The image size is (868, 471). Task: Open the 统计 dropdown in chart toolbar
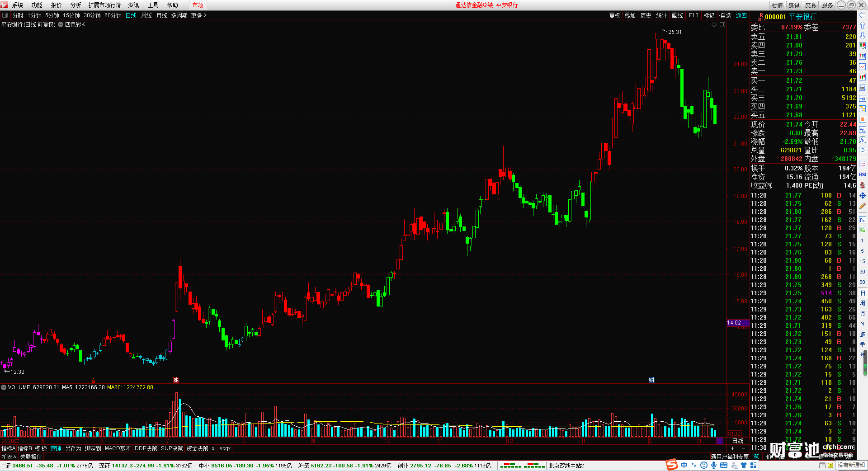(661, 15)
